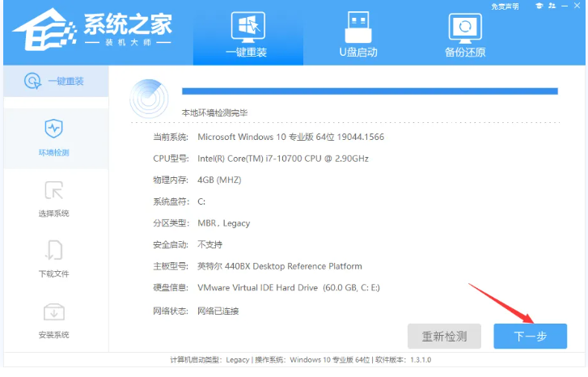The image size is (588, 377).
Task: Click the user support icon in title bar
Action: [x=552, y=6]
